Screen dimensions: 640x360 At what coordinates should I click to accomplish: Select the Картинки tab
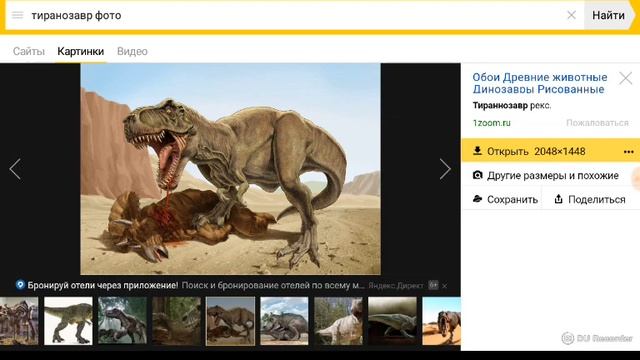(x=80, y=51)
